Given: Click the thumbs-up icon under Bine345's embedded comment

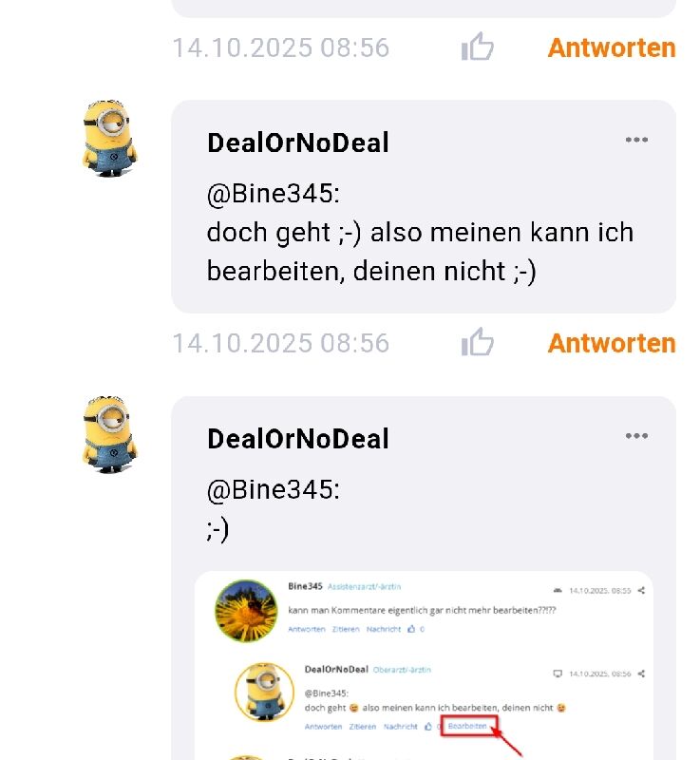Looking at the screenshot, I should pos(411,629).
